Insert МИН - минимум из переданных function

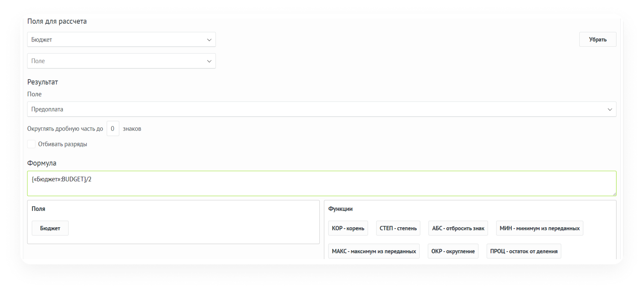click(539, 228)
